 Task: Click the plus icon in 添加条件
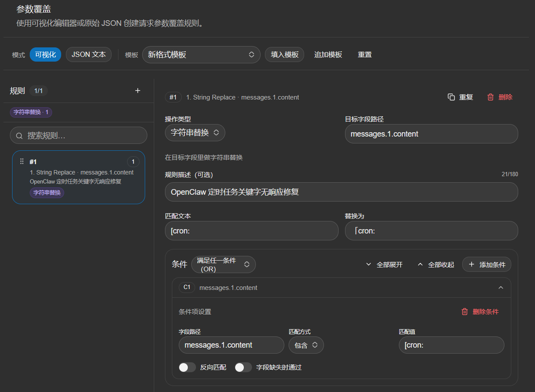pyautogui.click(x=471, y=264)
